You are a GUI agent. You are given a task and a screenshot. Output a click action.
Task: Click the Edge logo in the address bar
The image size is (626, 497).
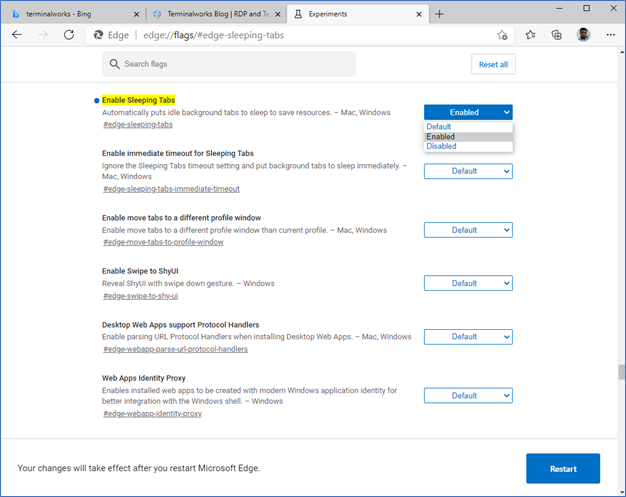point(98,35)
